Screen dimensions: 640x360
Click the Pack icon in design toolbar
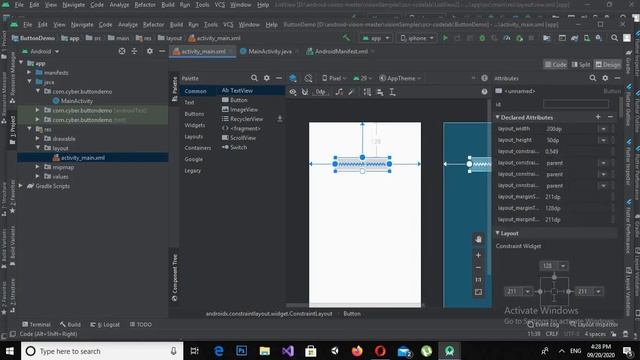367,92
